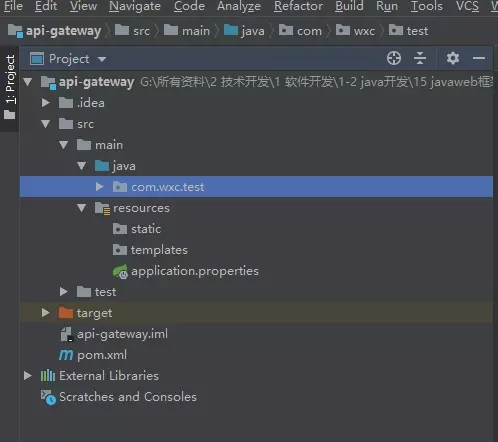Screen dimensions: 498x442
Task: Select the templates folder name
Action: (x=159, y=250)
